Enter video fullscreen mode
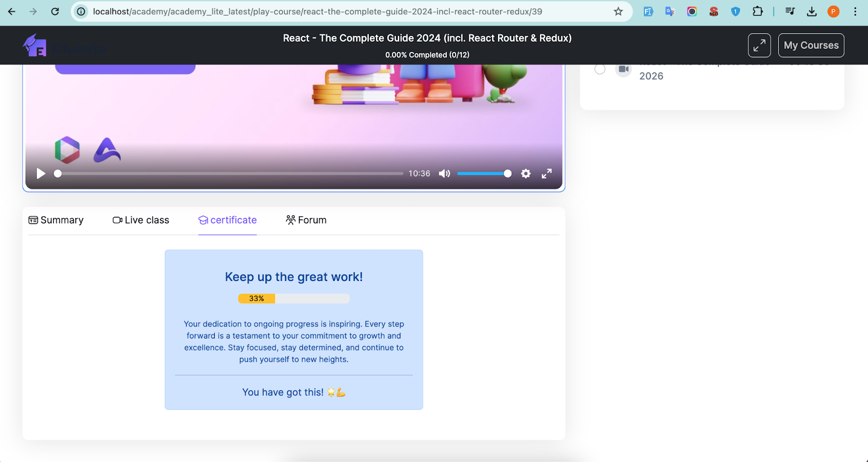868x462 pixels. coord(546,174)
